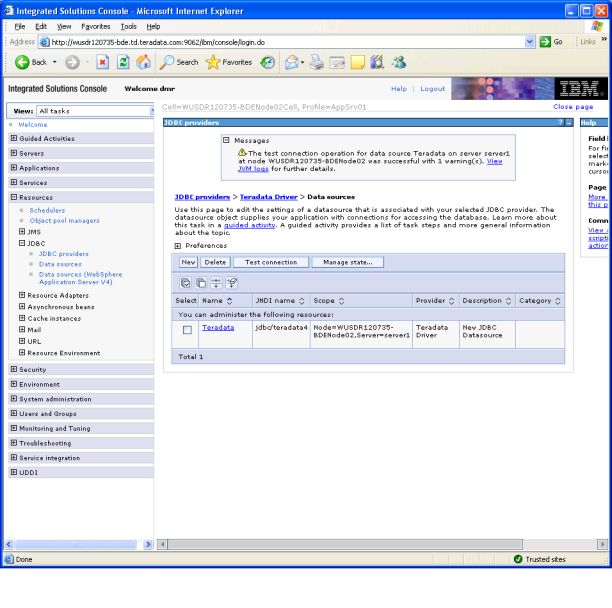Click into the address URL field
612x608 pixels.
287,42
